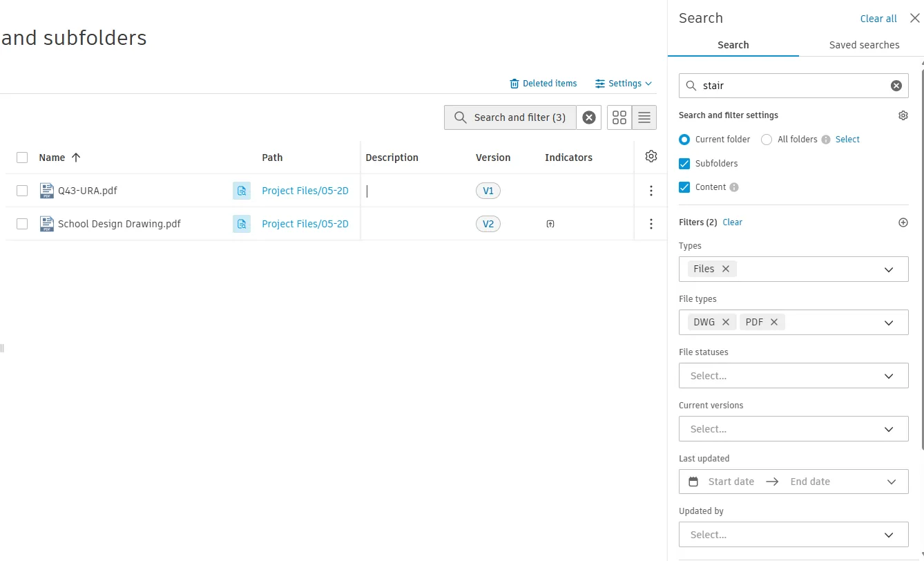Open Project Files/05-2D path for School Design Drawing
Viewport: 924px width, 561px height.
305,224
